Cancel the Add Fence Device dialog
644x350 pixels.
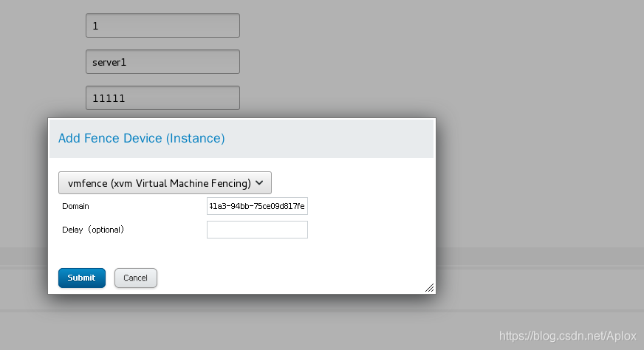point(136,278)
